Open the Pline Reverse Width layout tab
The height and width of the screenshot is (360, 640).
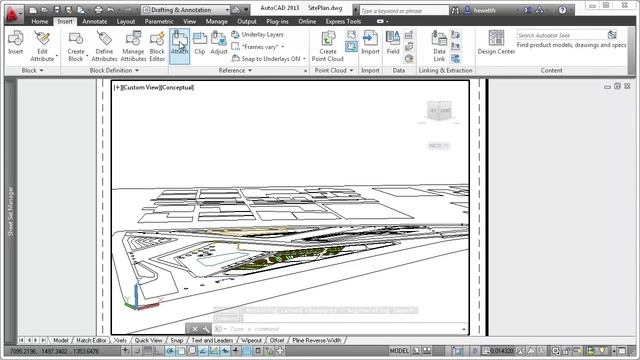[317, 340]
